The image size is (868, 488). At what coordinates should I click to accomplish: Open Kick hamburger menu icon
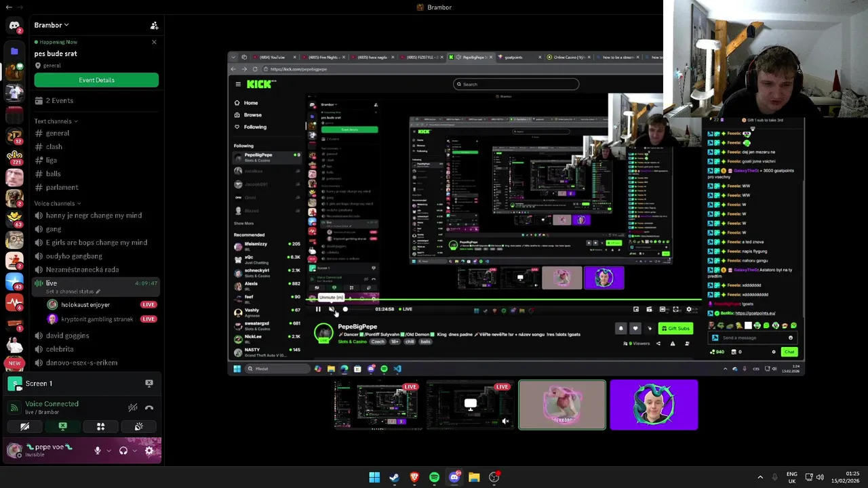click(x=238, y=84)
